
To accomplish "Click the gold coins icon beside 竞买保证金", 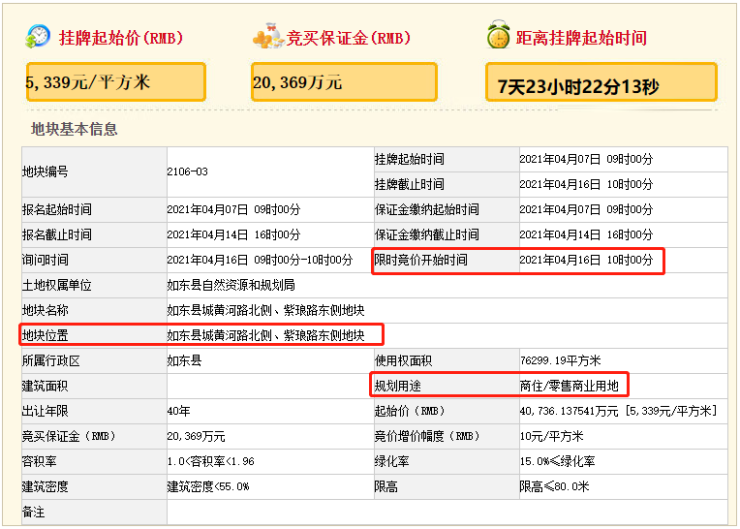I will (268, 36).
